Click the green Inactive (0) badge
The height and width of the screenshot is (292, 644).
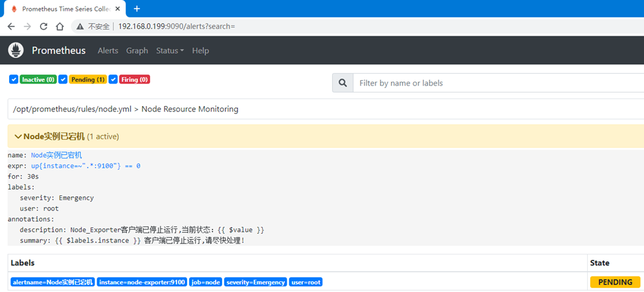[38, 80]
